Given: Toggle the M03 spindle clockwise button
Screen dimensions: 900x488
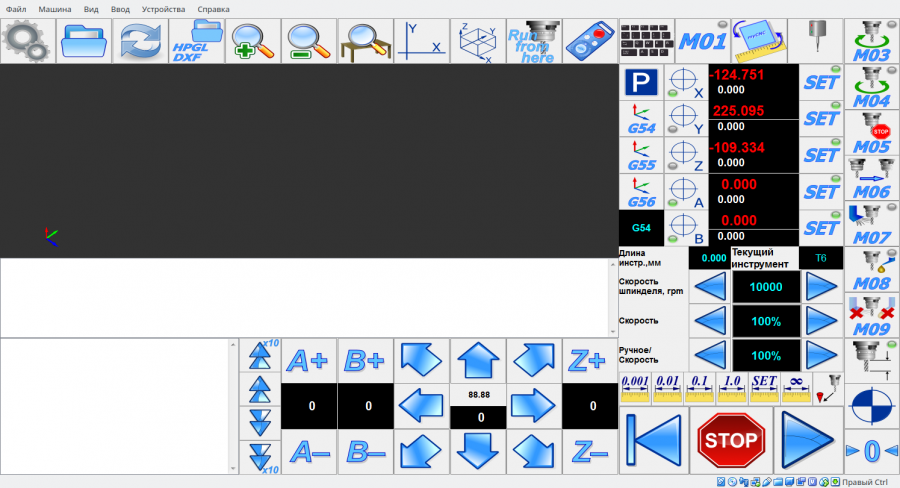Looking at the screenshot, I should (x=869, y=41).
